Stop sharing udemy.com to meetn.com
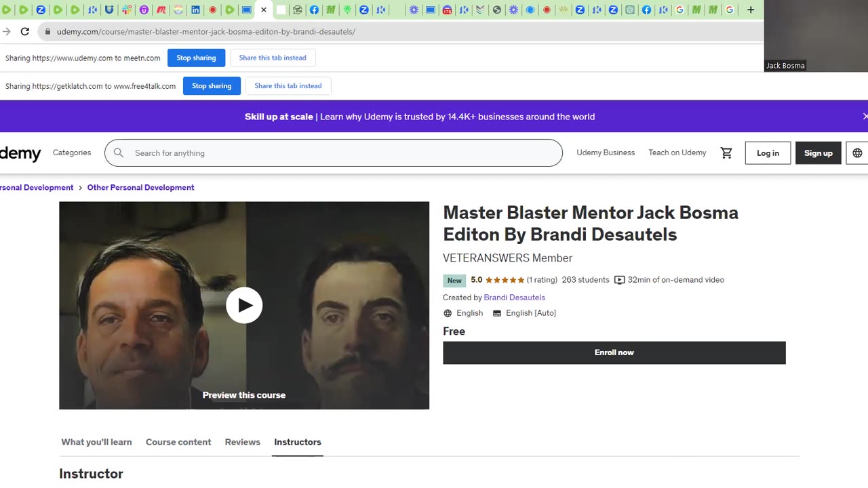The image size is (868, 488). click(196, 58)
